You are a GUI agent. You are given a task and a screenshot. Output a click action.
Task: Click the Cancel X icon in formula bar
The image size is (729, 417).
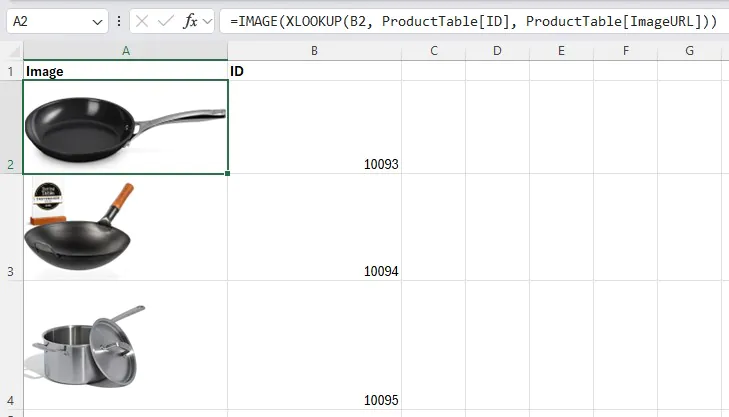tap(142, 21)
